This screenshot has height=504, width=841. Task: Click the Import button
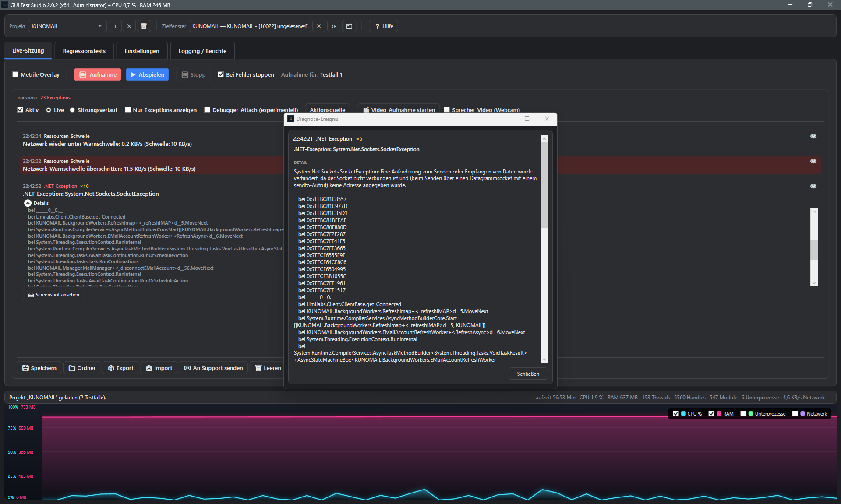click(x=159, y=368)
